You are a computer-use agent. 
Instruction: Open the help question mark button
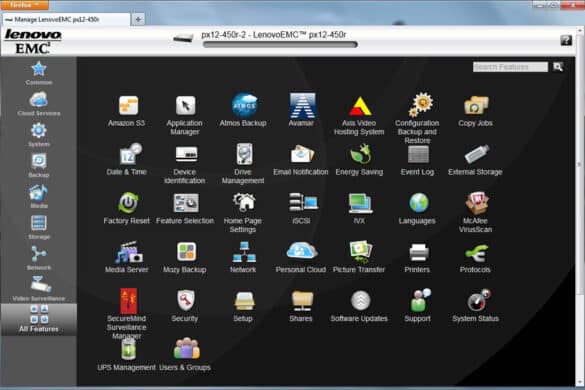[566, 40]
